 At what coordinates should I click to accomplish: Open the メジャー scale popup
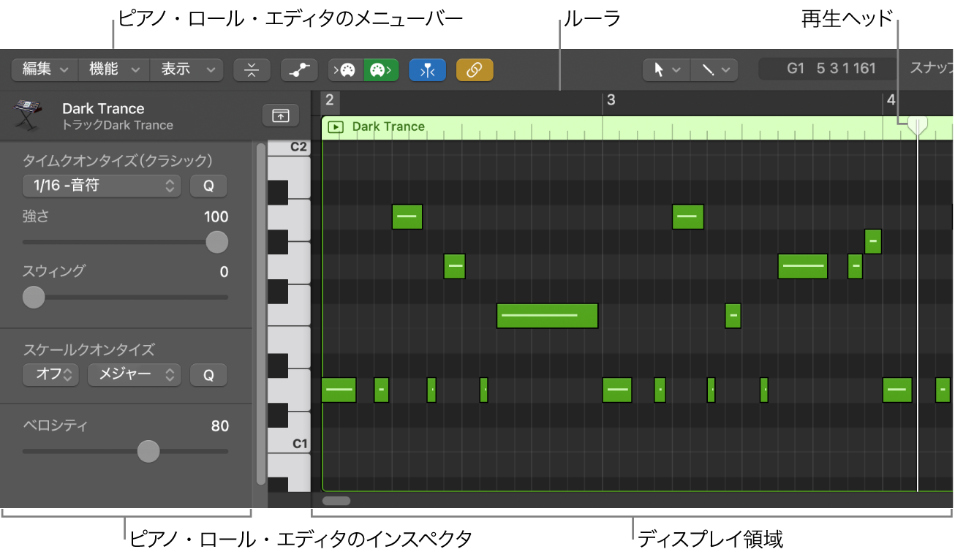(x=134, y=375)
